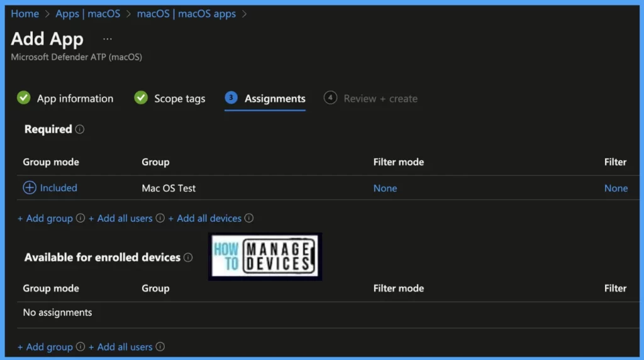Click the Scope tags green checkmark icon
Screen dimensions: 644x360
pos(141,98)
